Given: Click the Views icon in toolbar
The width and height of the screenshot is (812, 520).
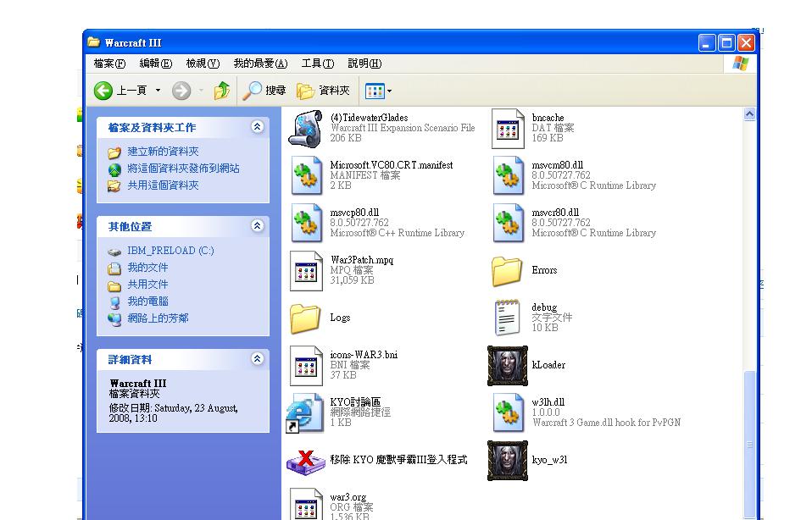Looking at the screenshot, I should [x=375, y=91].
